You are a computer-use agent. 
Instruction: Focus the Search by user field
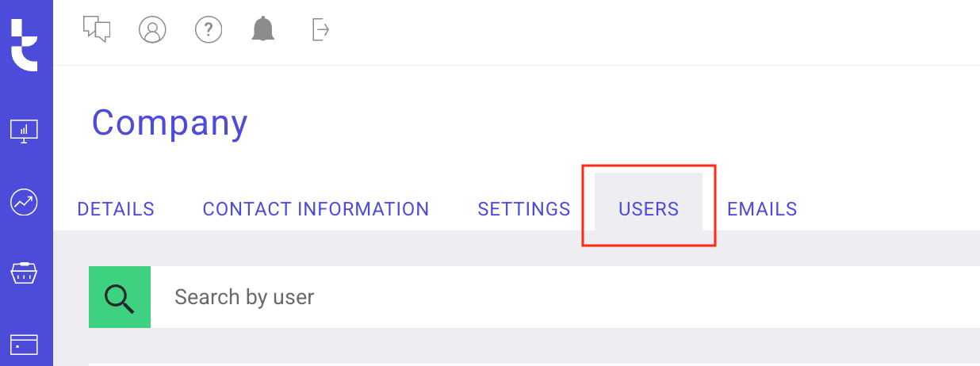tap(555, 297)
